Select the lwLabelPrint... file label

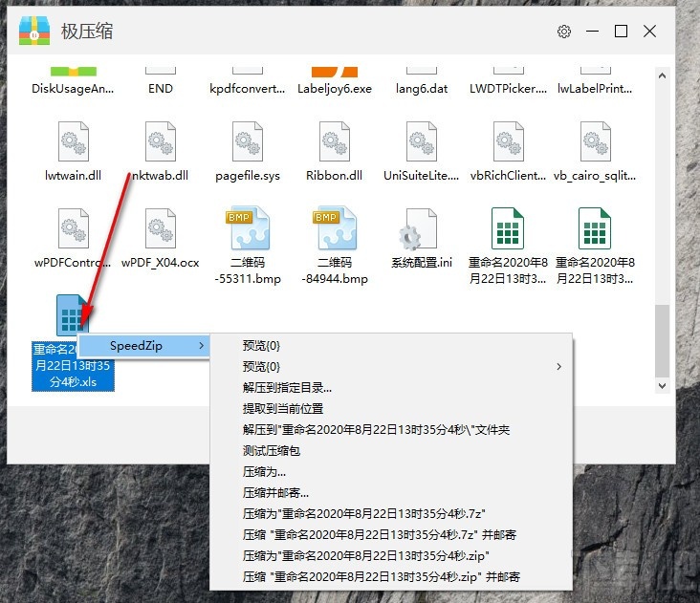[595, 89]
